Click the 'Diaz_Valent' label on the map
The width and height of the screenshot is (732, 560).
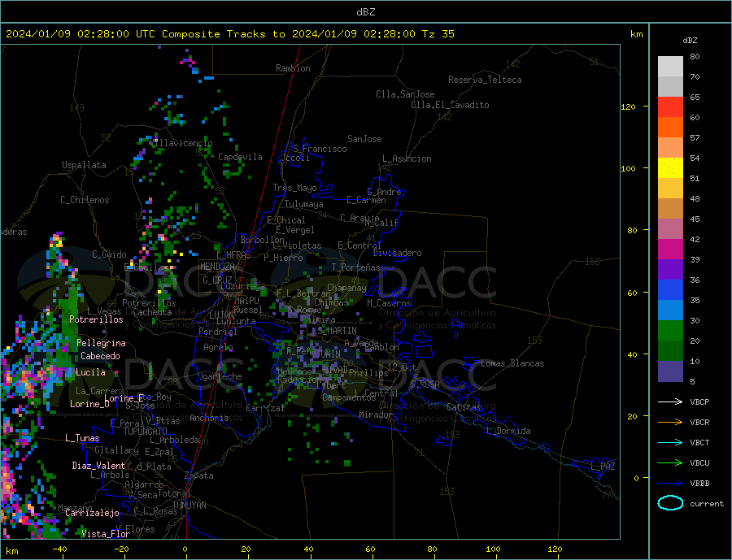point(98,466)
